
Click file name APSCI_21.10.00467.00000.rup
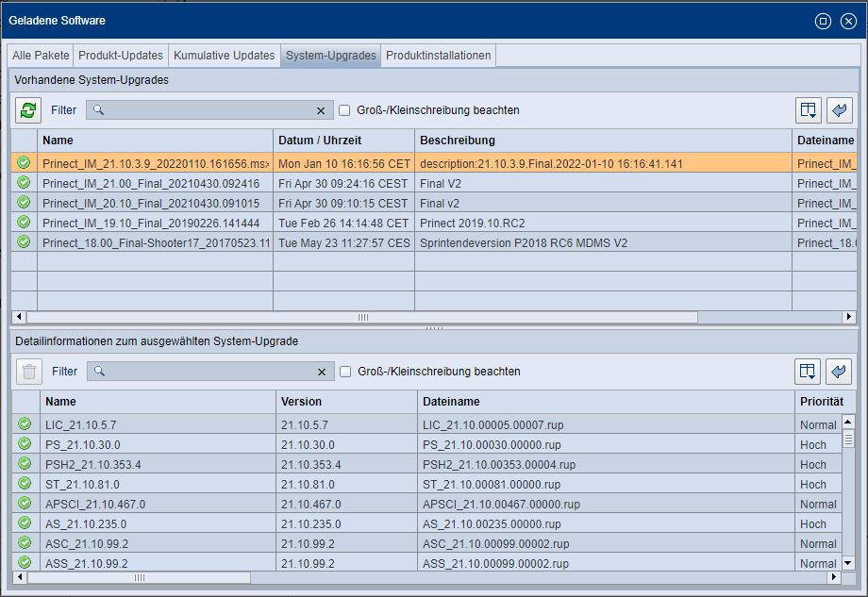[502, 504]
